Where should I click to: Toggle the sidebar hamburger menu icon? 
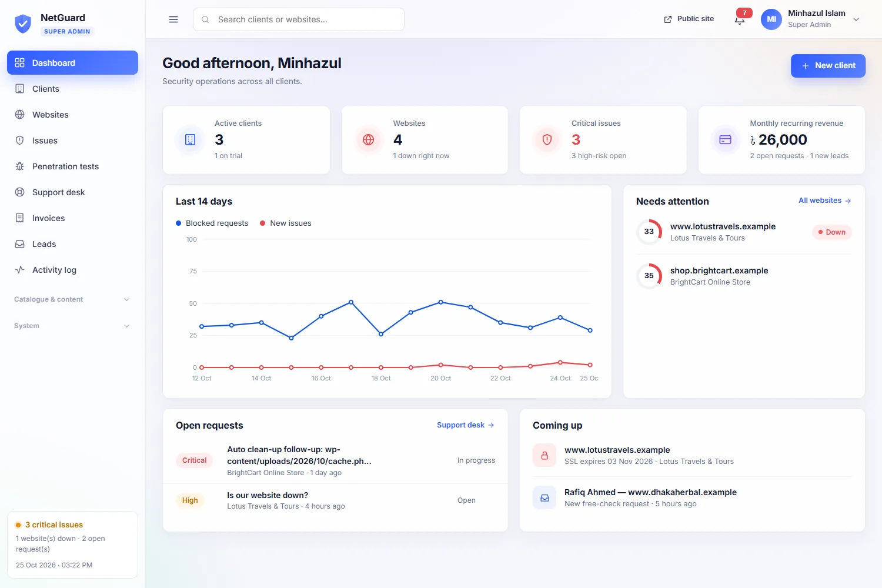pyautogui.click(x=173, y=19)
